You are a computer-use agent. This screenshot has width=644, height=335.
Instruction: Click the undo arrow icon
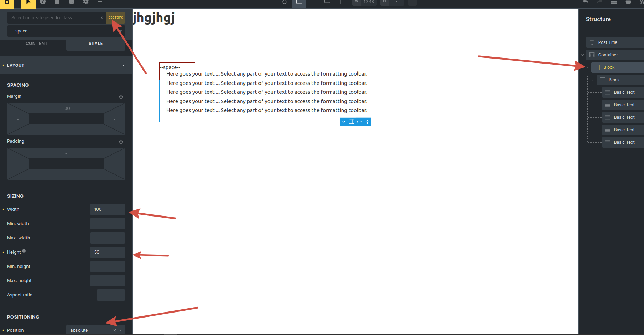(585, 2)
